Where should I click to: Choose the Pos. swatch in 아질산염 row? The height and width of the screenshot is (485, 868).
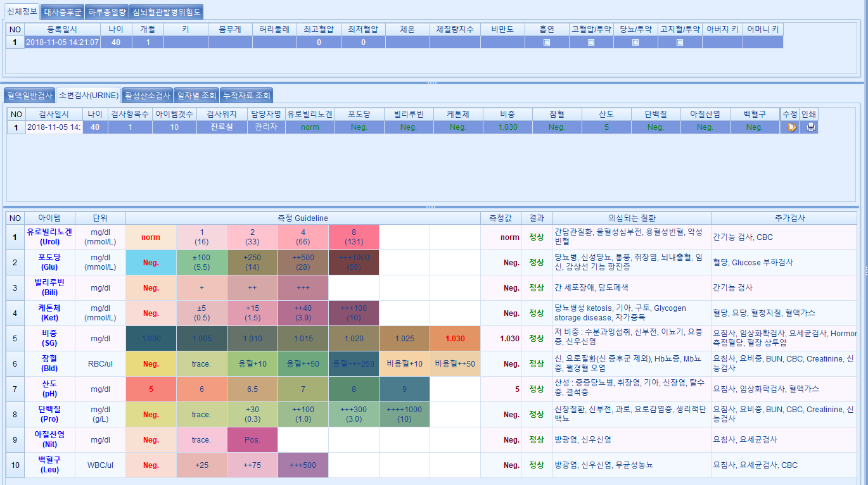pyautogui.click(x=252, y=440)
